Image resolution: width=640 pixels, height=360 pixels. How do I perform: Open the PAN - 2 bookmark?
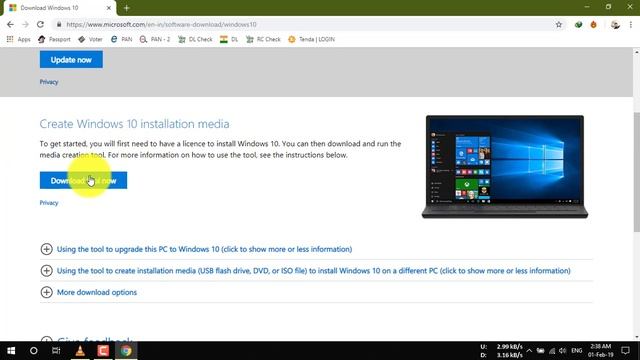click(155, 39)
